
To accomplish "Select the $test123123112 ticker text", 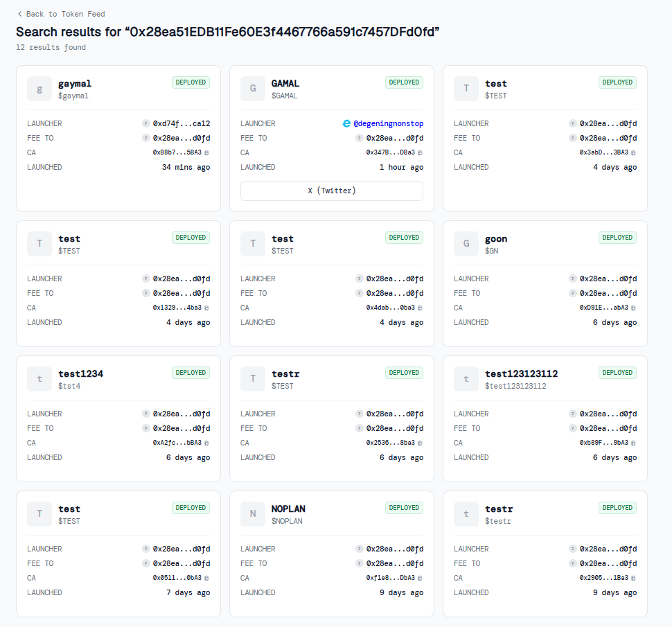I will pyautogui.click(x=515, y=386).
